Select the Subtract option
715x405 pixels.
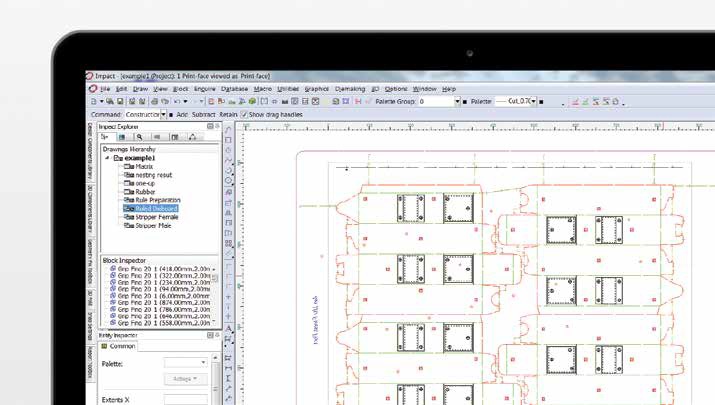203,114
